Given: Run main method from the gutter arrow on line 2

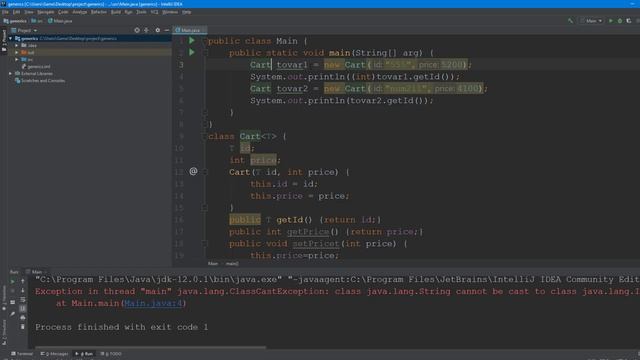Looking at the screenshot, I should (191, 52).
